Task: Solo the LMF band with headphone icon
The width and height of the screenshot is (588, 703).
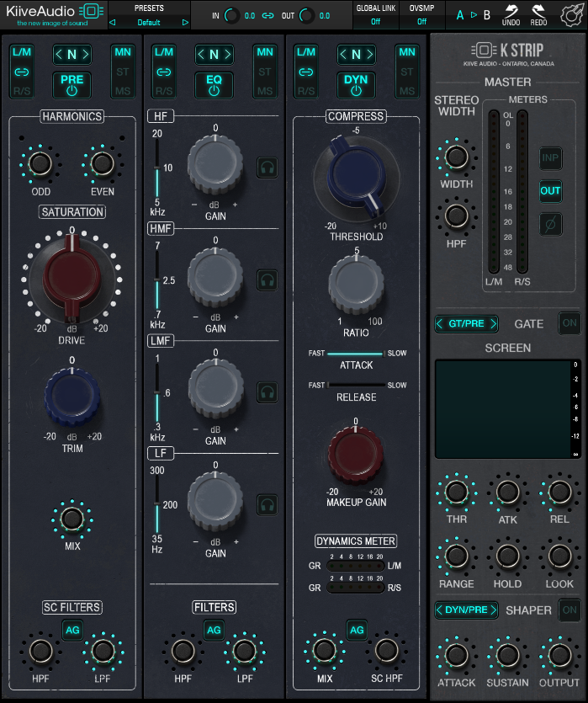Action: pyautogui.click(x=268, y=392)
